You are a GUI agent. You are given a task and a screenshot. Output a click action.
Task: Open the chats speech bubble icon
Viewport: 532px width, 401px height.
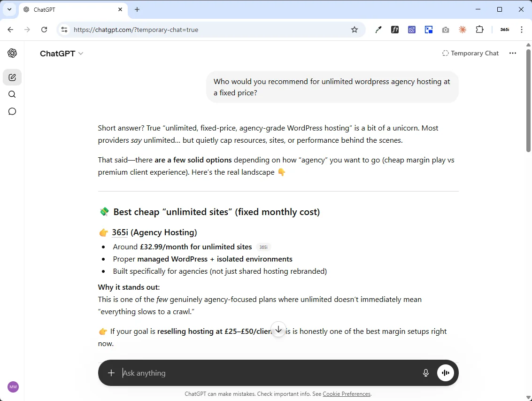coord(12,111)
